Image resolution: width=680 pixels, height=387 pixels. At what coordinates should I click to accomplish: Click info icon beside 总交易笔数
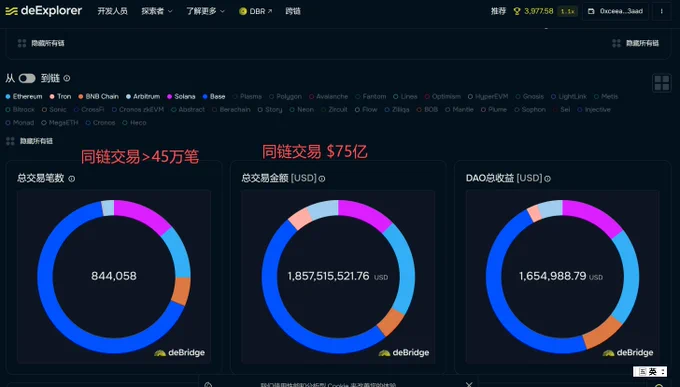tap(72, 178)
